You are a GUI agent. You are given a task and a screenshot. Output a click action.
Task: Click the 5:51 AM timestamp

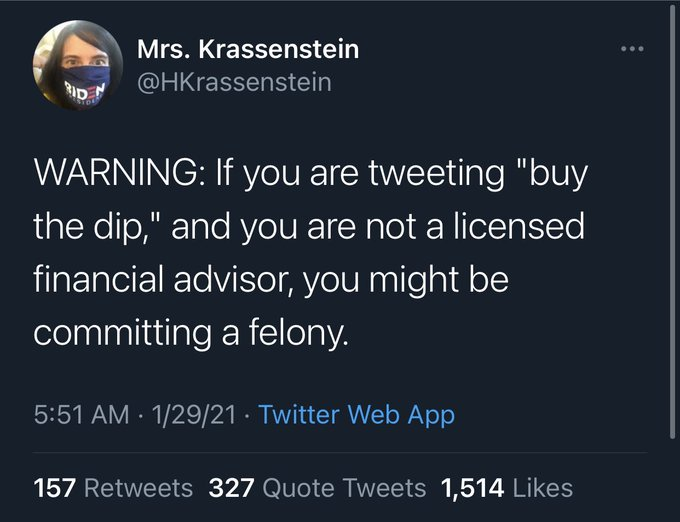(x=82, y=414)
